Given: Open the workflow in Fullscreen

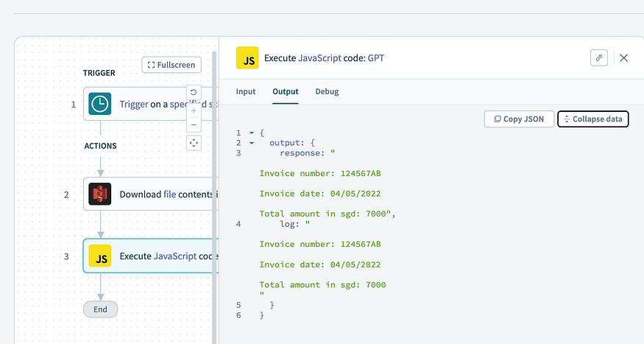Looking at the screenshot, I should (x=171, y=65).
